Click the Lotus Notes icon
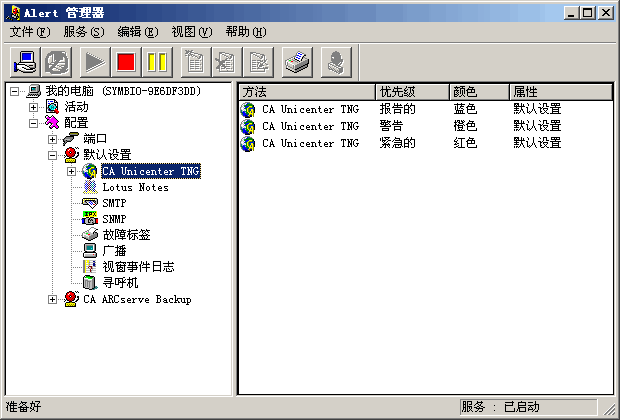The width and height of the screenshot is (620, 420). [90, 187]
